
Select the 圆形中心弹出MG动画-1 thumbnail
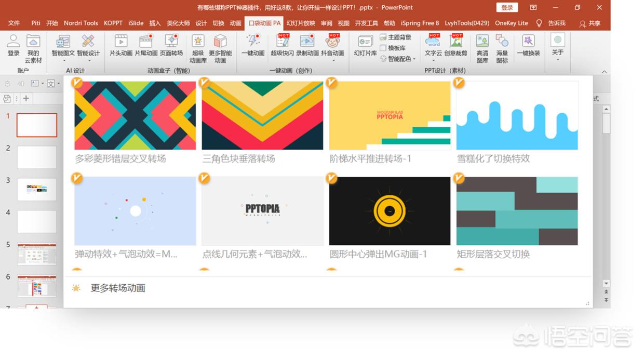[x=390, y=211]
